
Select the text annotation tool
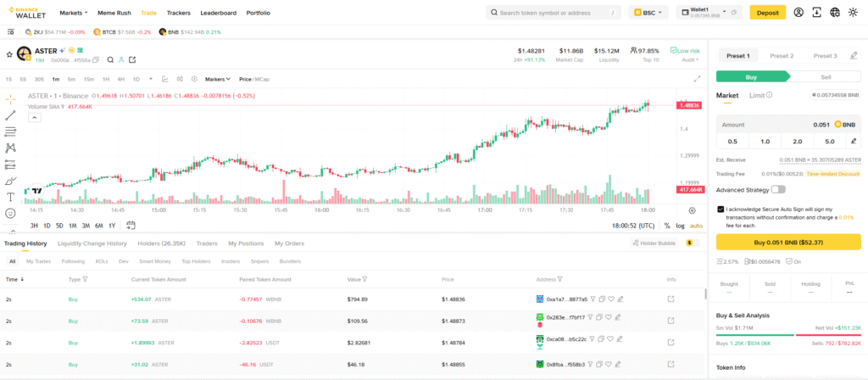click(10, 197)
